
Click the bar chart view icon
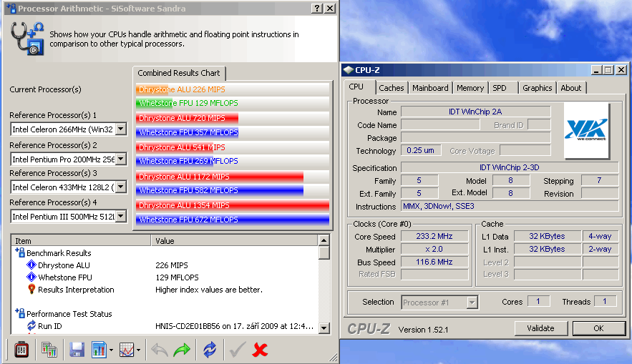[98, 350]
